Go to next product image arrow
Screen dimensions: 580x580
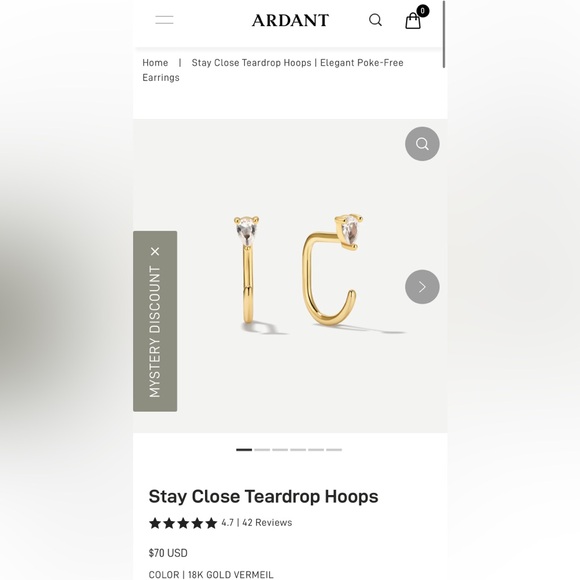[x=422, y=287]
